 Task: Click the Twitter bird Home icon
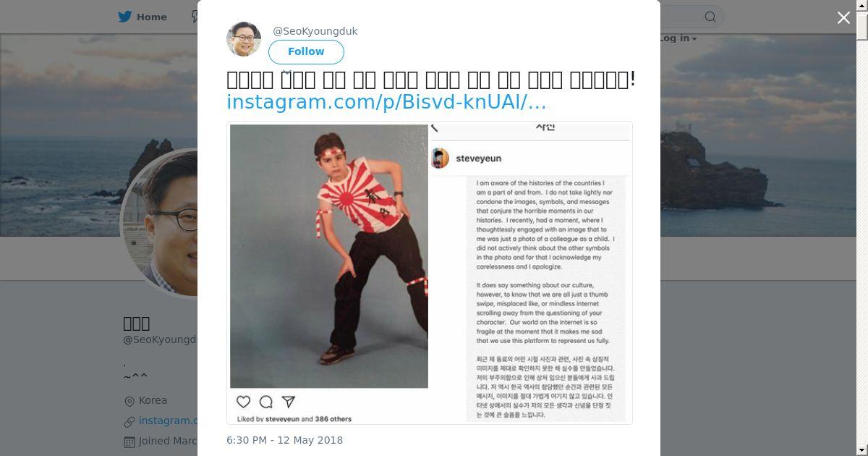125,17
